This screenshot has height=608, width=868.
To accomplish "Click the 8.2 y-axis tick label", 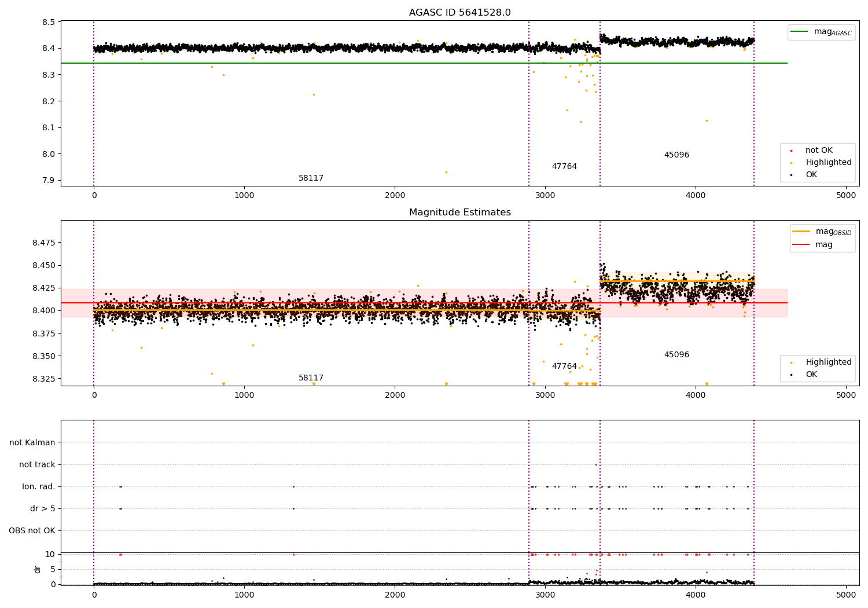I will (49, 101).
